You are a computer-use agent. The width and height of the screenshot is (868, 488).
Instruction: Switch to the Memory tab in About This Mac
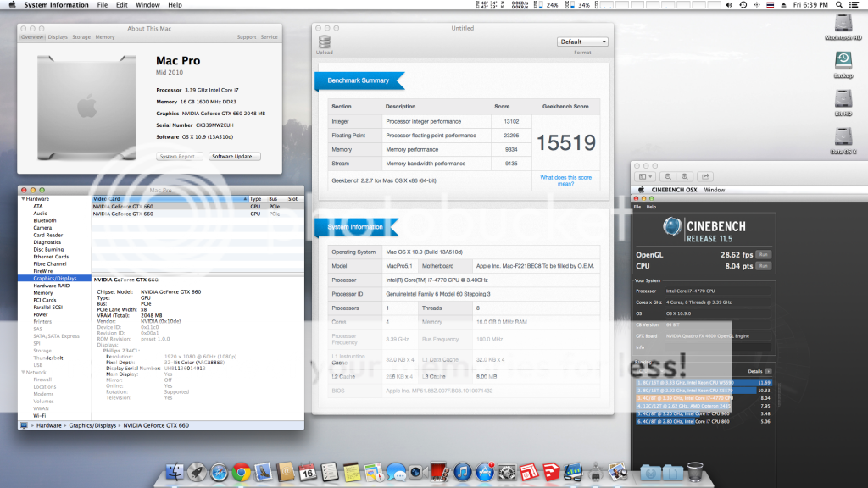(105, 37)
